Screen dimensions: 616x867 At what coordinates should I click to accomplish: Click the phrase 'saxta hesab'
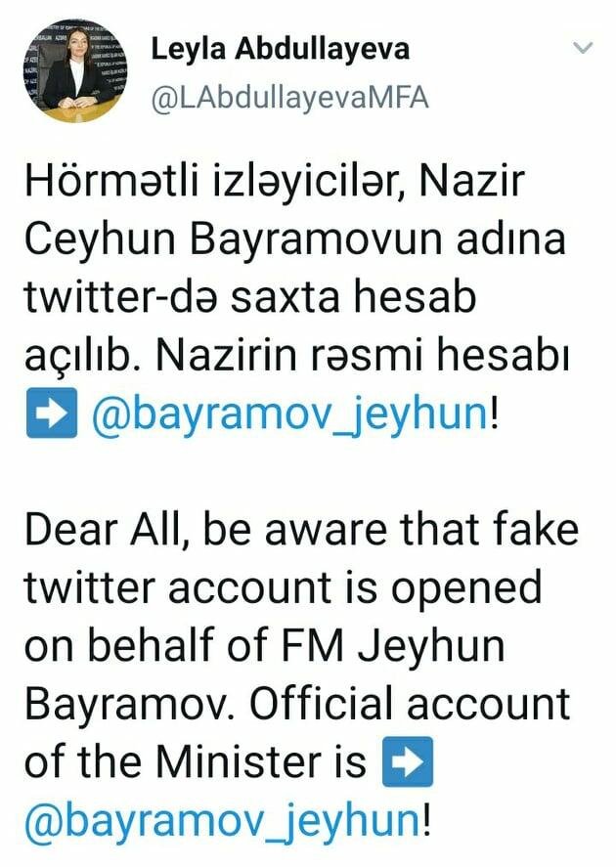pyautogui.click(x=352, y=296)
